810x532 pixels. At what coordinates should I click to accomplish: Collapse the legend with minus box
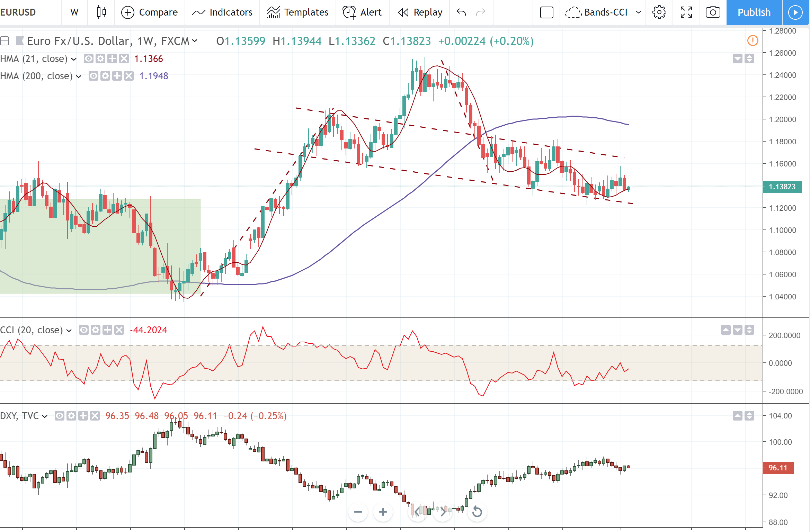tap(5, 41)
